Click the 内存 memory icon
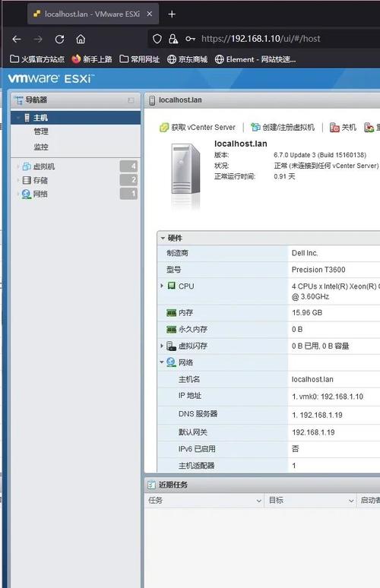This screenshot has width=380, height=588. (172, 313)
